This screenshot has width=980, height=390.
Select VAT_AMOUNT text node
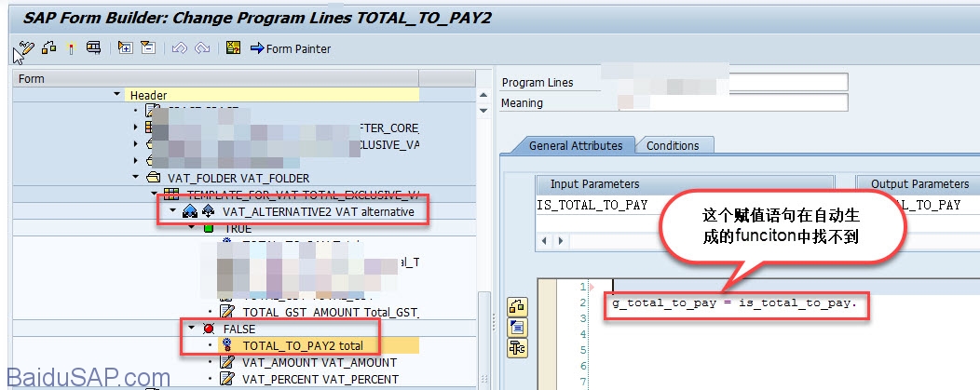[x=320, y=362]
